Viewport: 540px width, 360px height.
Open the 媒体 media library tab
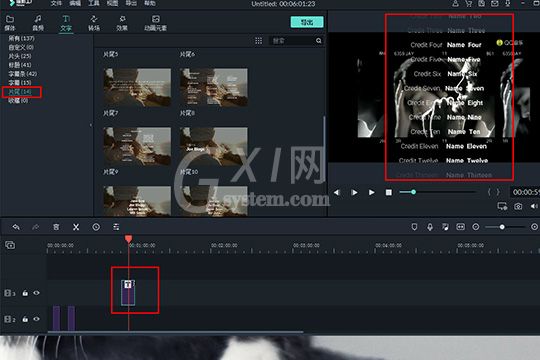10,23
